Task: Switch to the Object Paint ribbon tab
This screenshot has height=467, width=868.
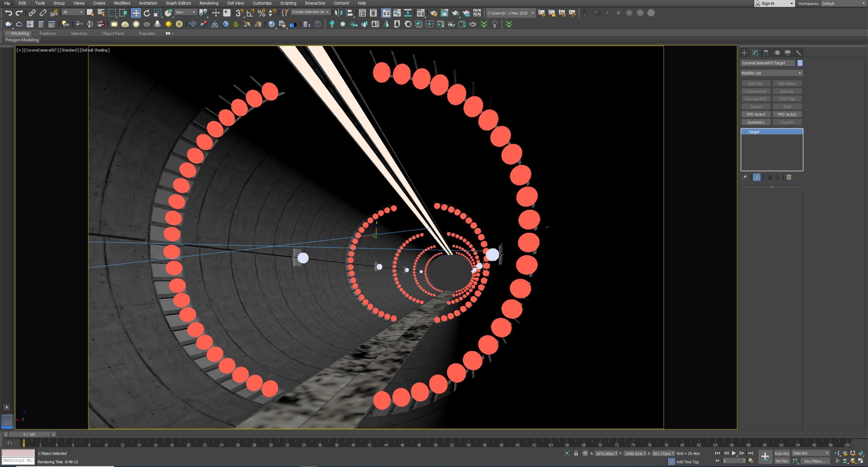Action: pyautogui.click(x=113, y=33)
